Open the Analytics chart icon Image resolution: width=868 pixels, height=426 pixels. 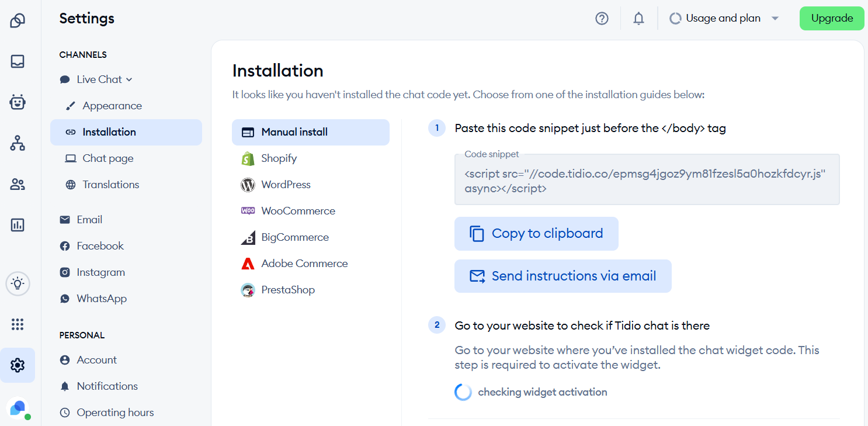(18, 225)
